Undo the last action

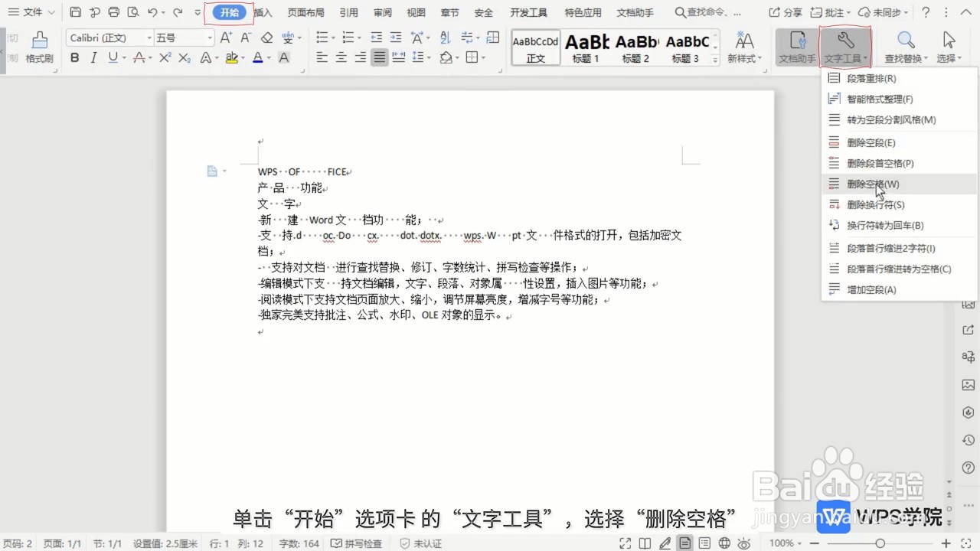(x=152, y=12)
